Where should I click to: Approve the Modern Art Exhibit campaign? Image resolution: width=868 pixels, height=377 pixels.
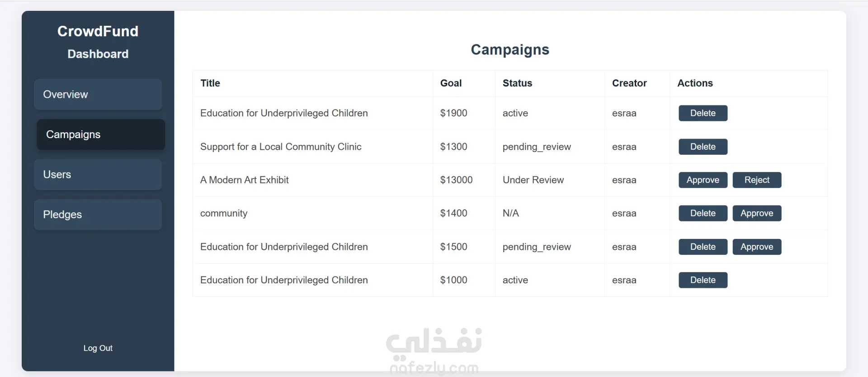[703, 180]
